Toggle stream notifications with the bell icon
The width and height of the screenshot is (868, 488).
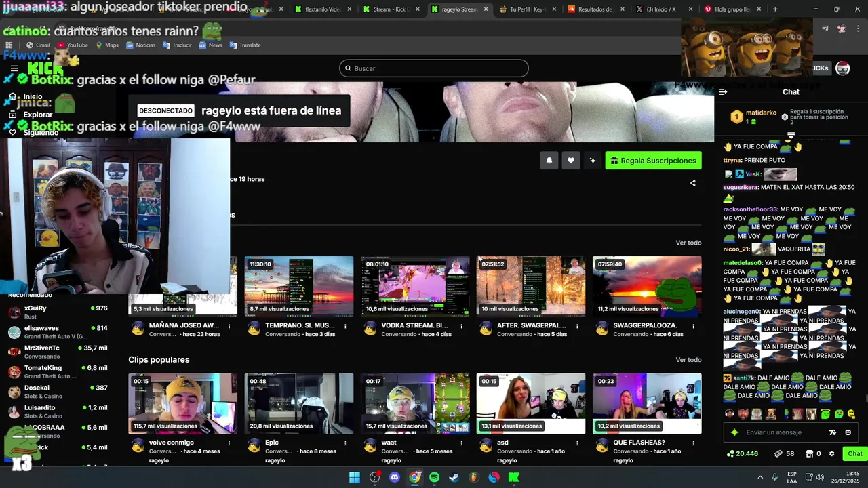pyautogui.click(x=549, y=161)
